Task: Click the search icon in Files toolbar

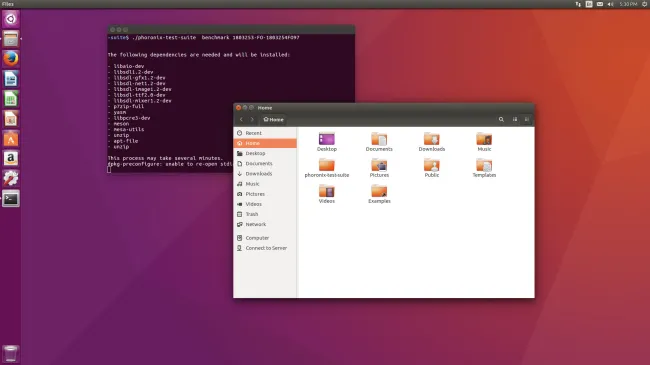Action: [x=501, y=119]
